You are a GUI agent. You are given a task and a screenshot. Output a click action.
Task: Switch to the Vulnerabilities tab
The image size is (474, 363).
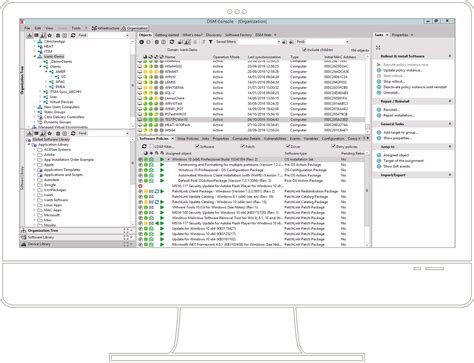(x=275, y=139)
